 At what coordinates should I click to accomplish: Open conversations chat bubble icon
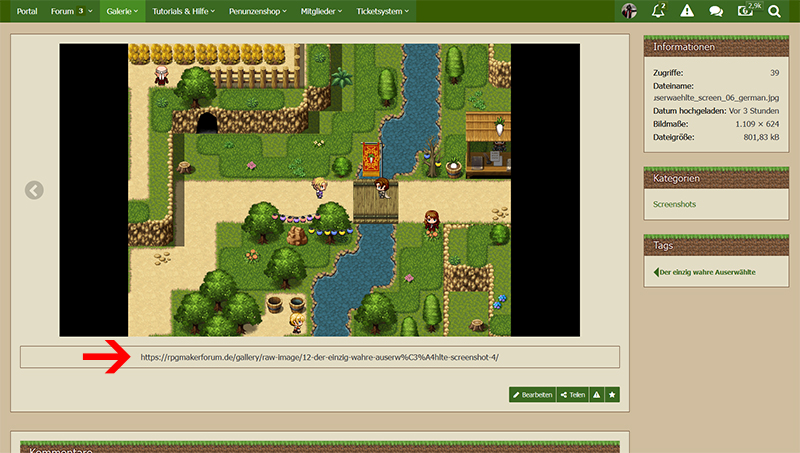click(x=716, y=11)
